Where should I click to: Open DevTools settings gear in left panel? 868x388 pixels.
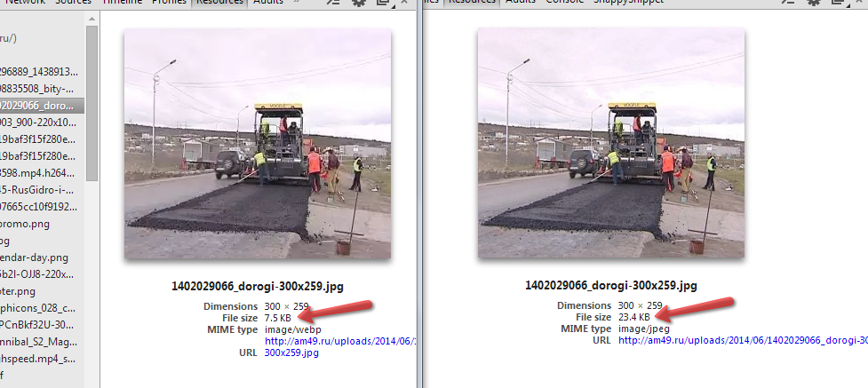pyautogui.click(x=359, y=3)
